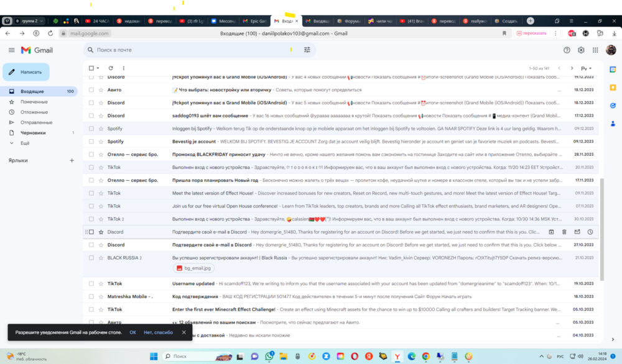
Task: Open Google Tasks side panel
Action: point(613,106)
